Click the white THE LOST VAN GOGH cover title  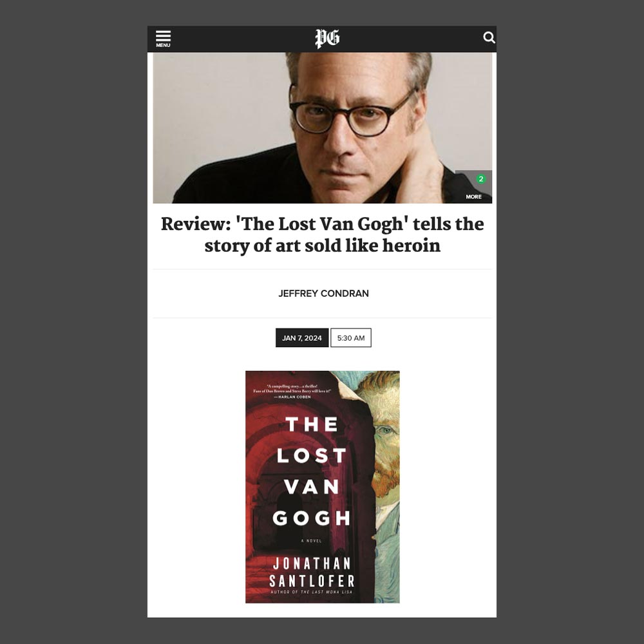(311, 471)
